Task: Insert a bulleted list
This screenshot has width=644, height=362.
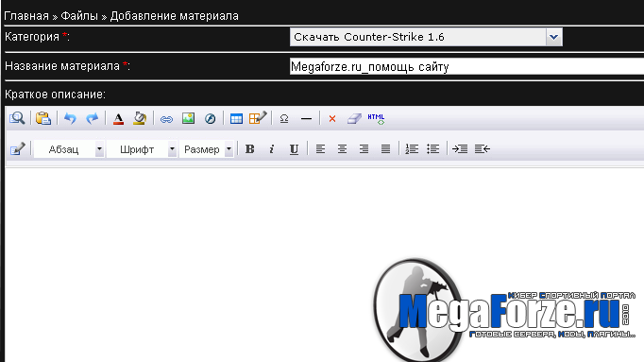Action: [x=433, y=148]
